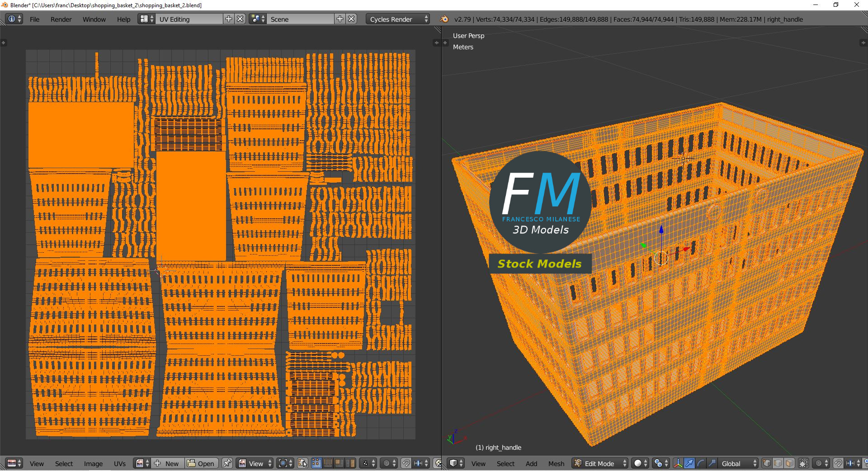
Task: Open the Image menu in UV editor
Action: pos(93,463)
